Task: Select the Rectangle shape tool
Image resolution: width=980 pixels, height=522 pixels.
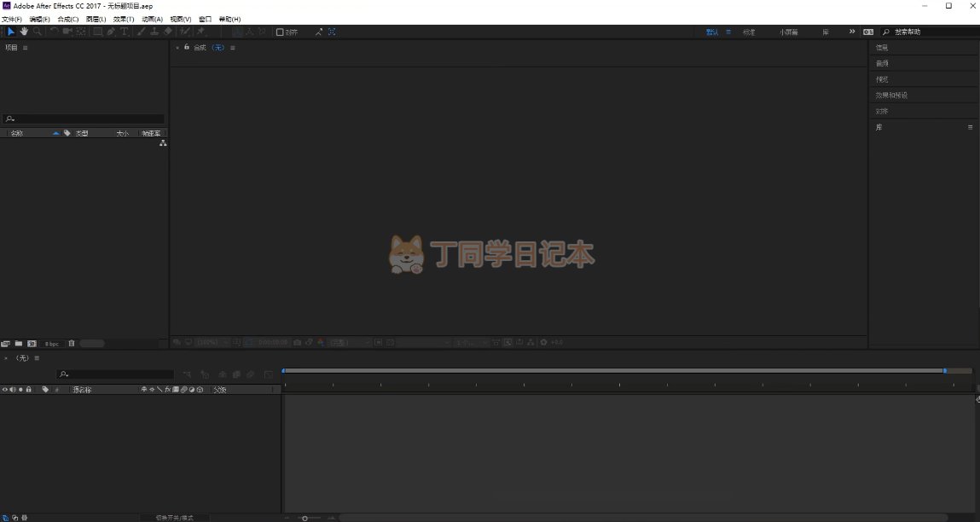Action: (98, 32)
